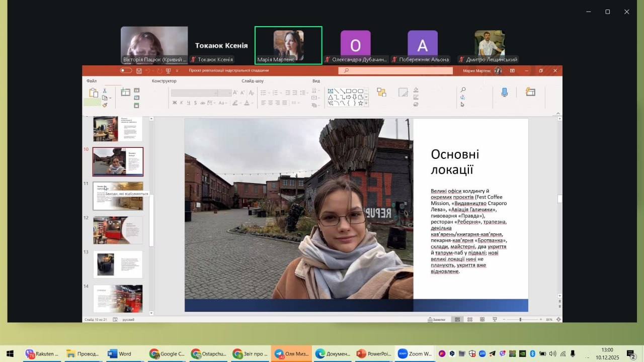This screenshot has height=362, width=644.
Task: Open the Arrange shapes tool
Action: point(381,93)
